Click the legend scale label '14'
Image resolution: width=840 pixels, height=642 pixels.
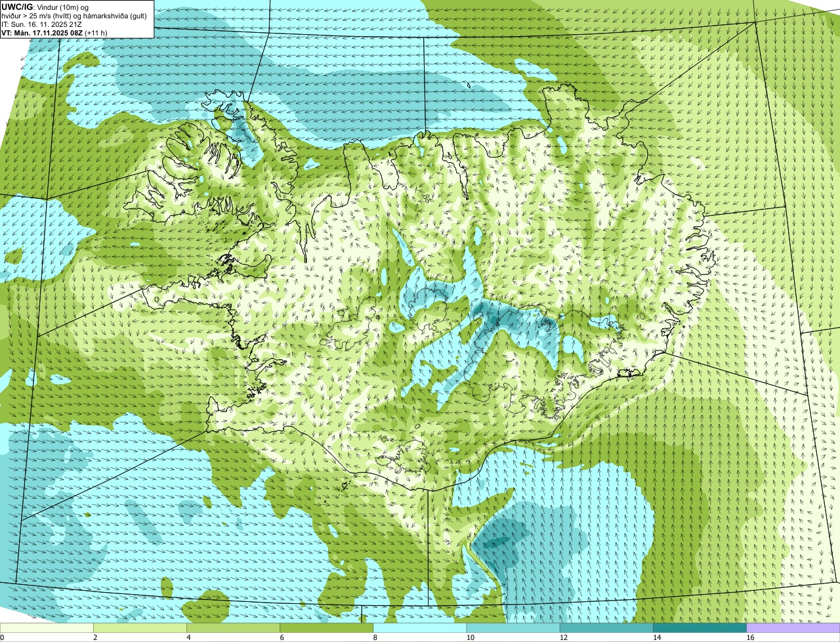pos(657,637)
